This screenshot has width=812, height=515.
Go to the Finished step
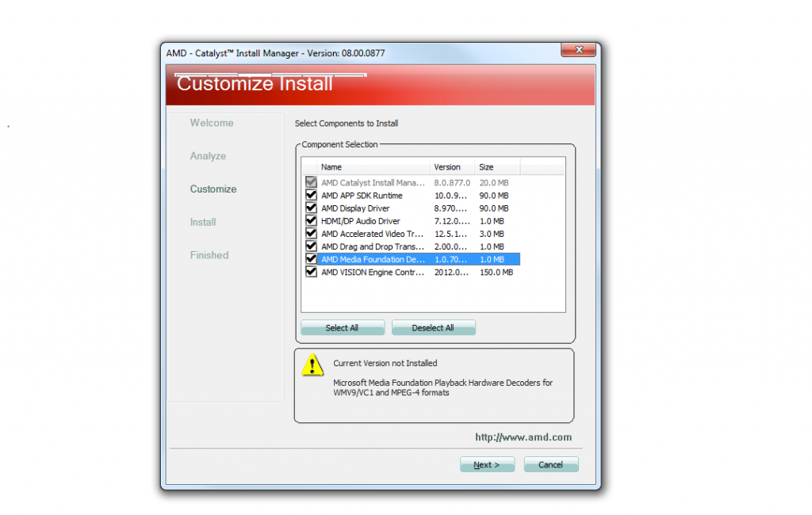(x=209, y=255)
